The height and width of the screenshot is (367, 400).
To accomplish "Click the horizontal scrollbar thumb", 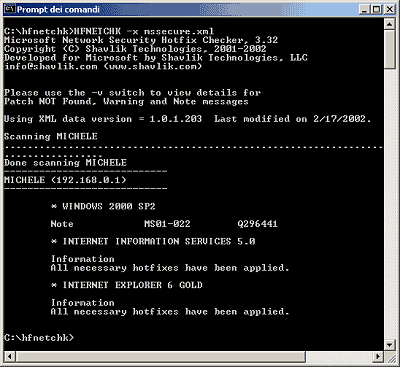I will [x=160, y=356].
